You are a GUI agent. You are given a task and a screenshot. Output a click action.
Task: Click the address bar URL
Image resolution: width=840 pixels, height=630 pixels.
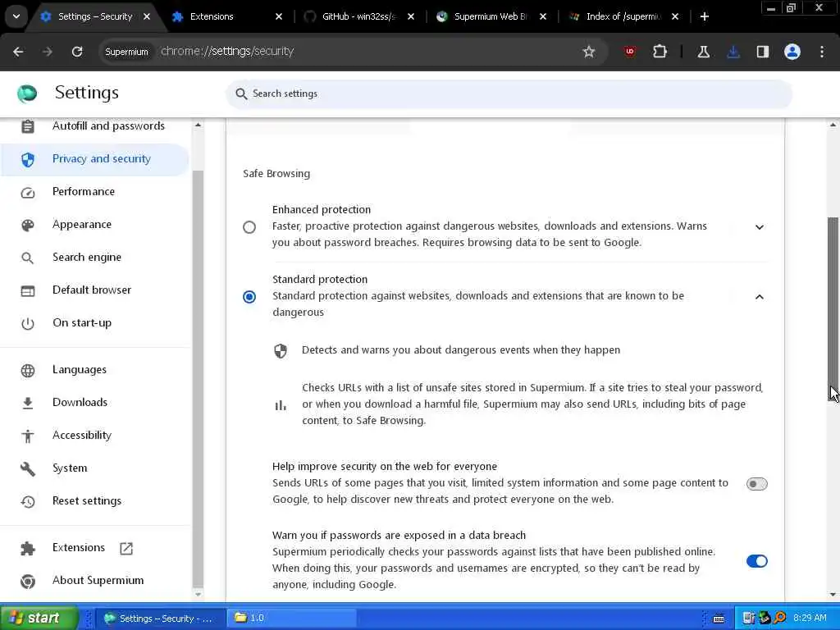click(x=227, y=52)
